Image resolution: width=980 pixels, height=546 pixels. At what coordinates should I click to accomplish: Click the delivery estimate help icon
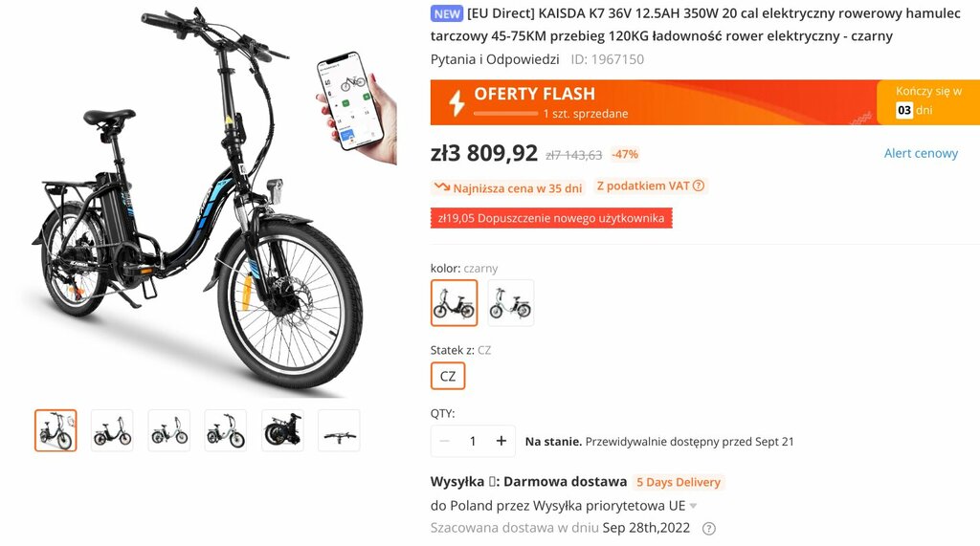click(709, 529)
